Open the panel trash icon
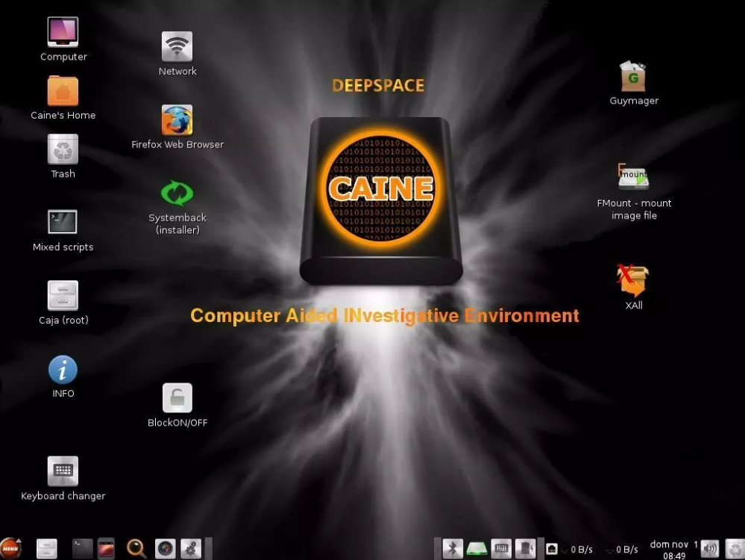Screen dimensions: 745x560 (735, 549)
